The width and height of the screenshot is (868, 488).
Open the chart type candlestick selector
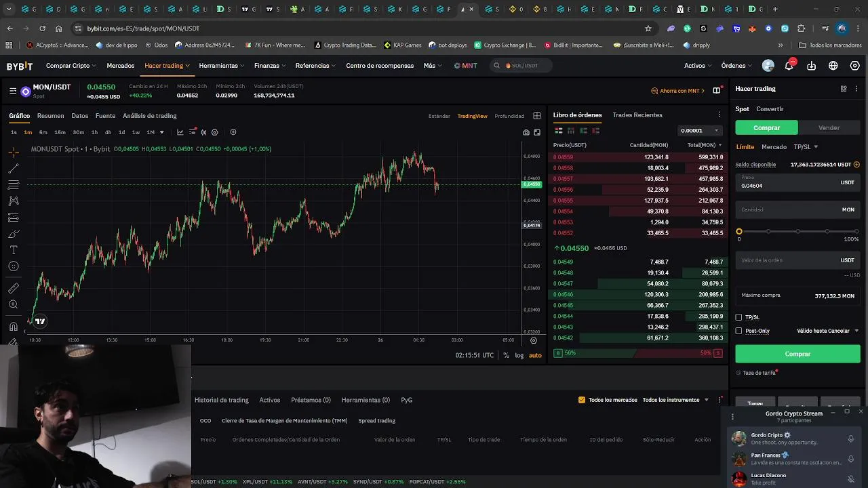(203, 132)
